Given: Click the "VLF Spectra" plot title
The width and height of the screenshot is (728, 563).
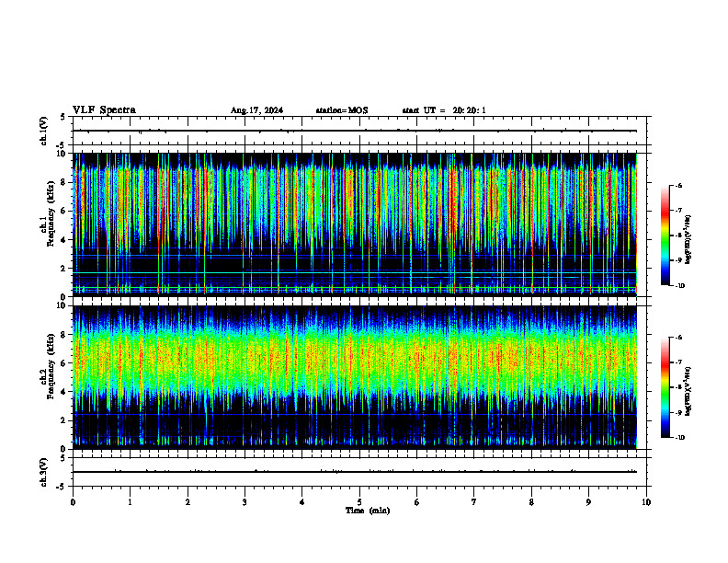Looking at the screenshot, I should [x=104, y=110].
